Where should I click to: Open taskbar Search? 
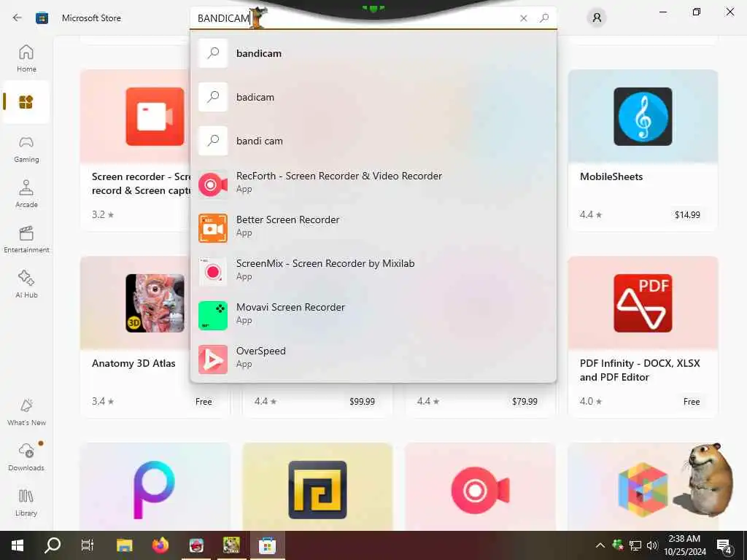click(53, 545)
